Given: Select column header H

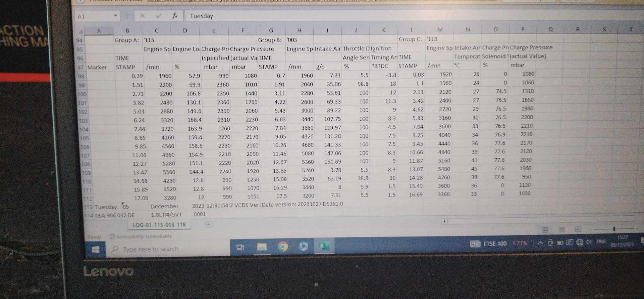Looking at the screenshot, I should point(299,30).
